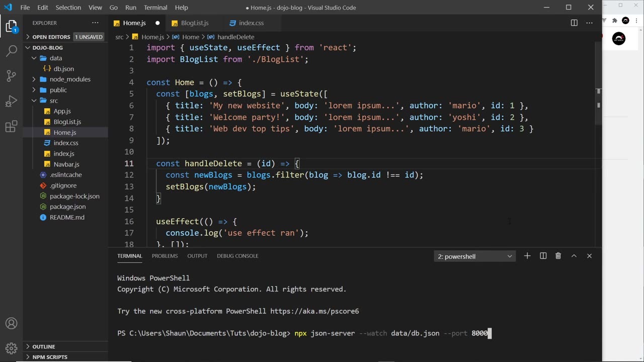This screenshot has height=362, width=644.
Task: Open BlogList.js from explorer tree
Action: [65, 122]
